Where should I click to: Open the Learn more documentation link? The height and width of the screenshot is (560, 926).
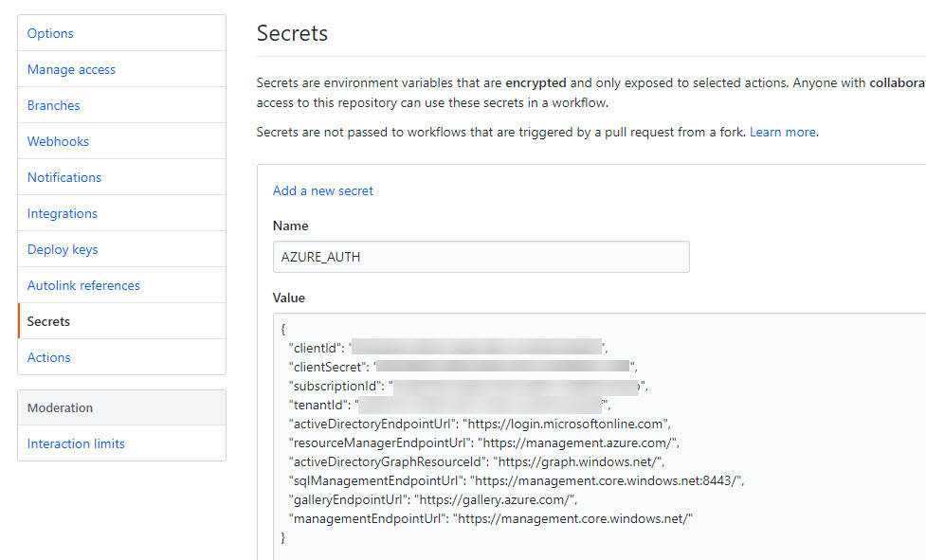783,132
